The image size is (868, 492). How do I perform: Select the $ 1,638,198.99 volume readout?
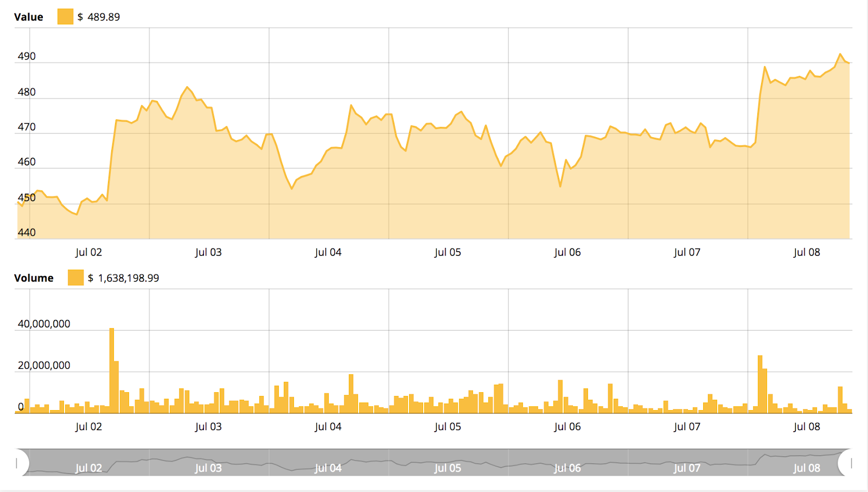(x=124, y=278)
